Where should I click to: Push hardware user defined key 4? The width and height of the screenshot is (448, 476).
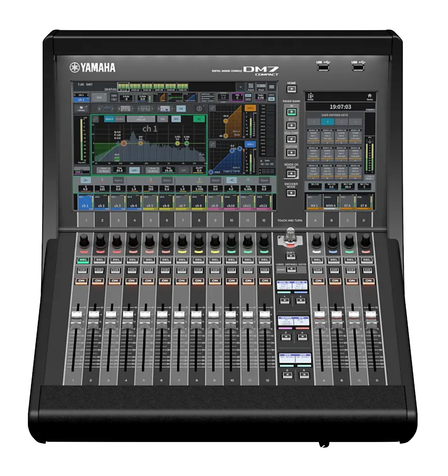pos(302,338)
